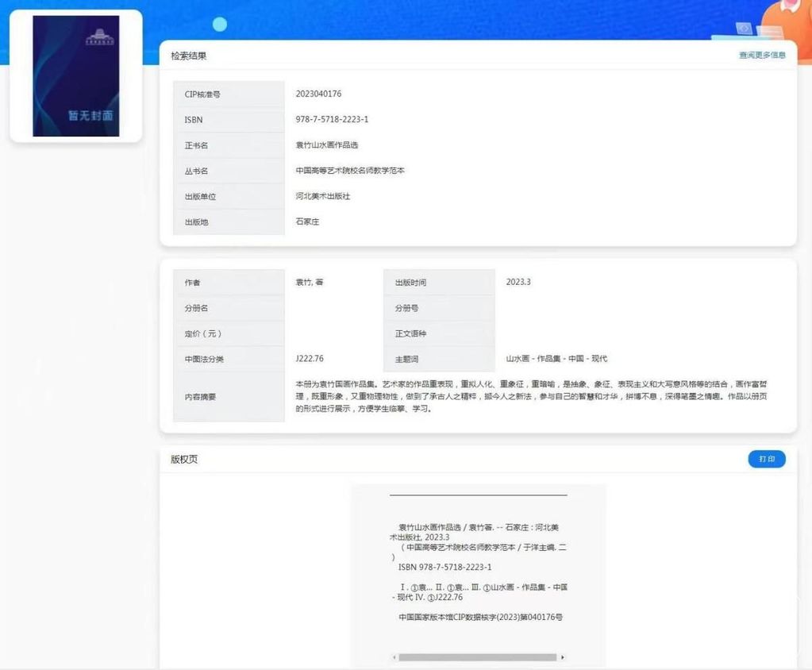Click the 暂无封面 book cover thumbnail
This screenshot has height=670, width=812.
pyautogui.click(x=75, y=77)
